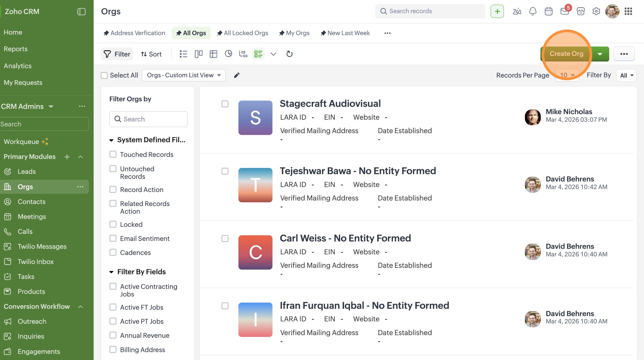Viewport: 644px width, 360px height.
Task: Tick the Stagecraft Audiovisual row checkbox
Action: click(x=225, y=104)
